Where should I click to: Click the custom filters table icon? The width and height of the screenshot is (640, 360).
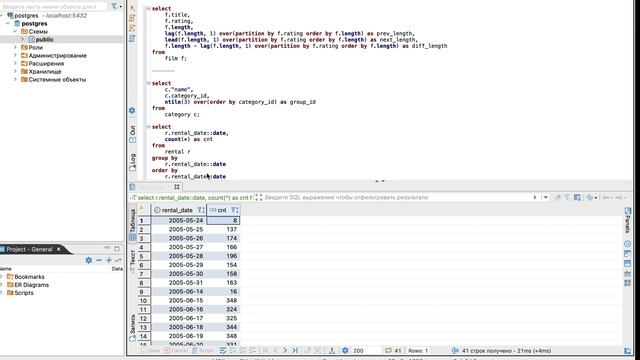click(577, 198)
